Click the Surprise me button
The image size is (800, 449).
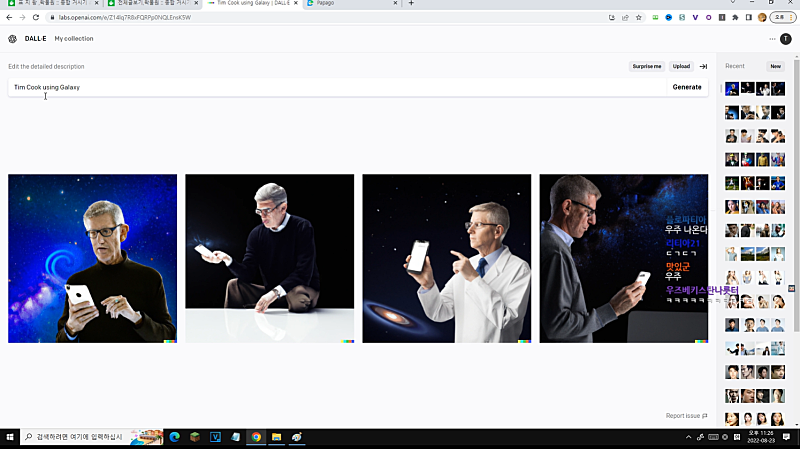click(x=646, y=66)
